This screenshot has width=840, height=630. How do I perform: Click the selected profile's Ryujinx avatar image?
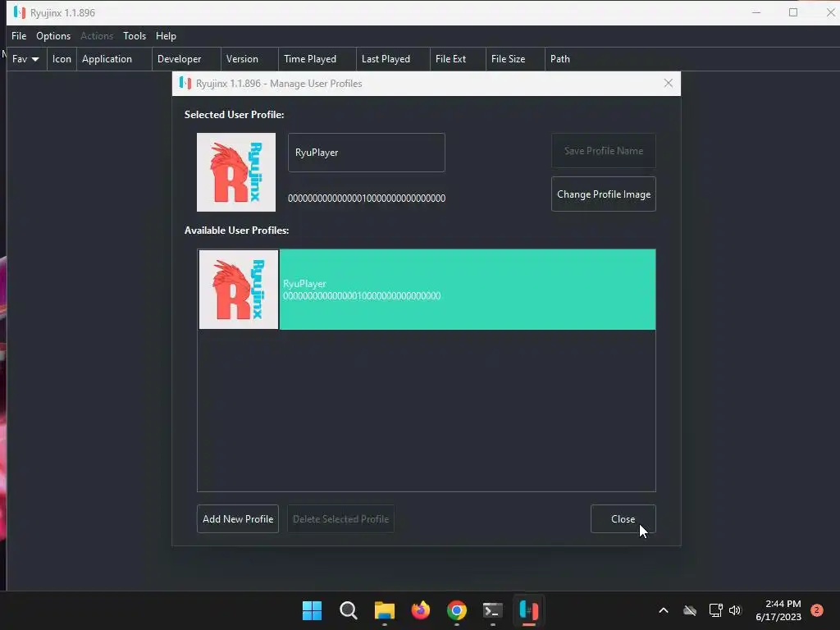(x=236, y=172)
